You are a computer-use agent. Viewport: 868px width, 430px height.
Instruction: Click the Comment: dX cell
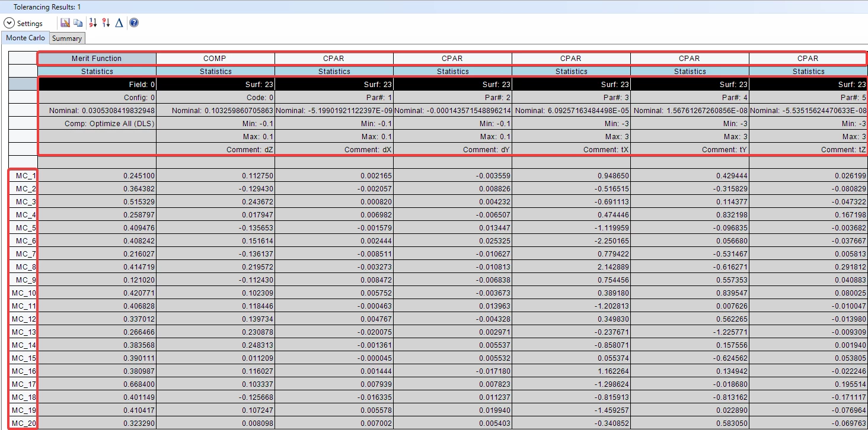334,150
